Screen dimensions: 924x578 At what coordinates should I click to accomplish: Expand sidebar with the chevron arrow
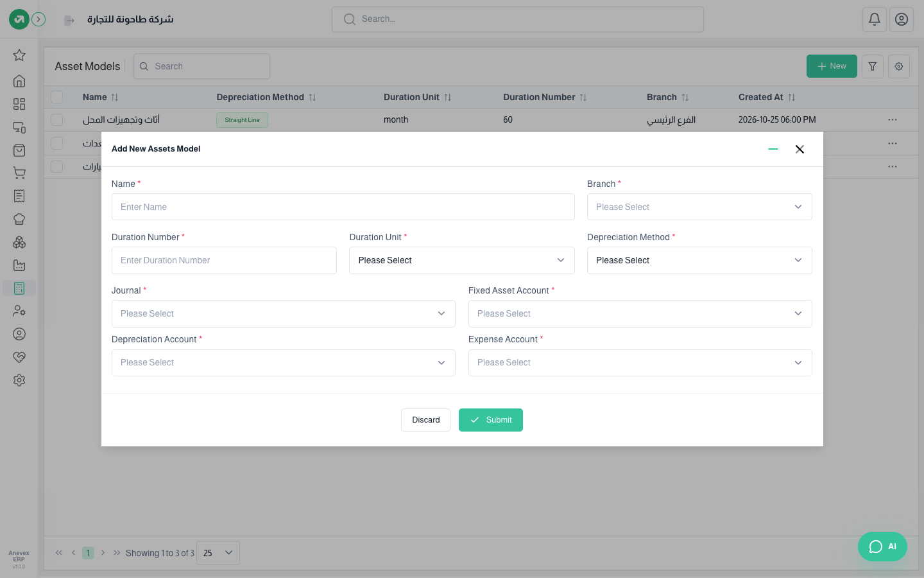tap(38, 19)
